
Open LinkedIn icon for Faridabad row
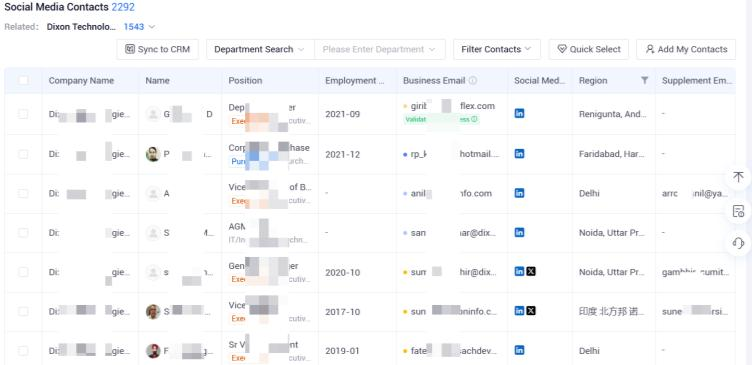(x=519, y=153)
